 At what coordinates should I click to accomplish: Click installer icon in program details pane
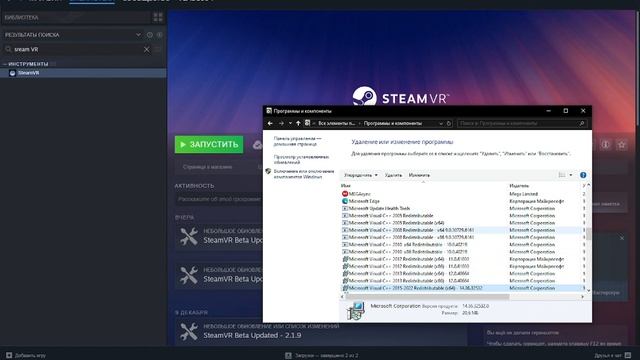coord(356,311)
